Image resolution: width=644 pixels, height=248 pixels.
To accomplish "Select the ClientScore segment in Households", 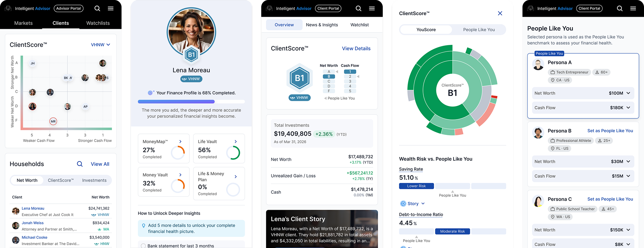I will pyautogui.click(x=61, y=180).
